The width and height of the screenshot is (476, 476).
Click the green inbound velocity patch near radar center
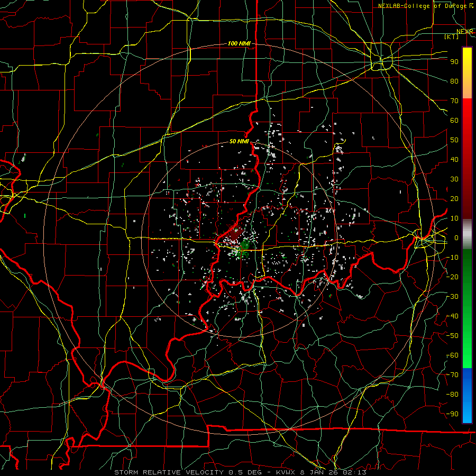pyautogui.click(x=244, y=245)
